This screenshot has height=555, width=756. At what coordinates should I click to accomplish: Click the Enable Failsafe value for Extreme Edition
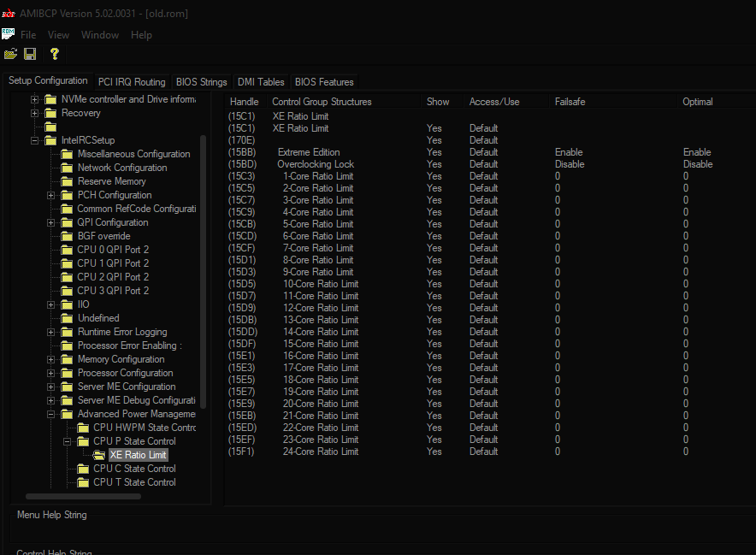(569, 152)
